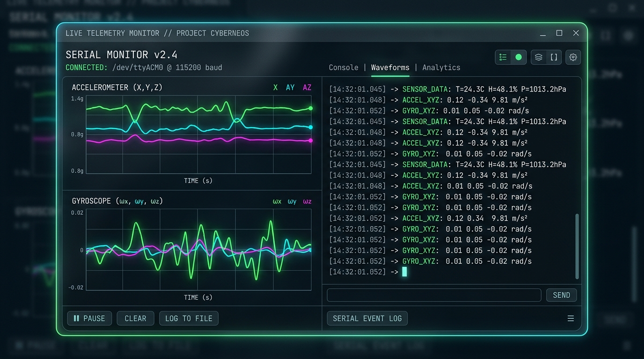Click the SERIAL MONITOR v2.4 heading

tap(121, 55)
